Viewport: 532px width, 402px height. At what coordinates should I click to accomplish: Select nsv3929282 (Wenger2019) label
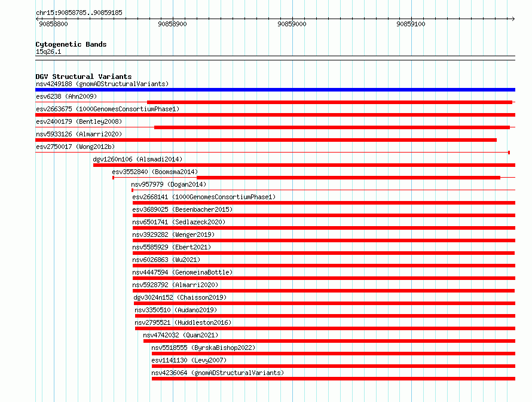(x=173, y=234)
